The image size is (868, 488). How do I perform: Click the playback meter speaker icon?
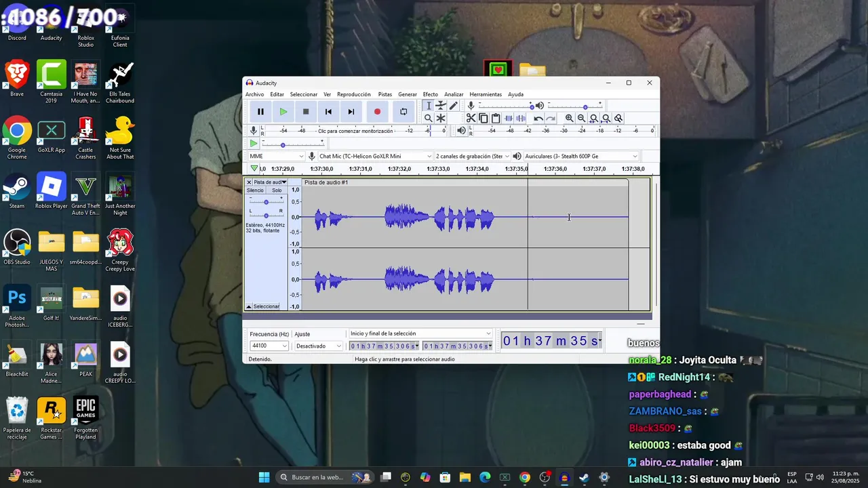461,130
